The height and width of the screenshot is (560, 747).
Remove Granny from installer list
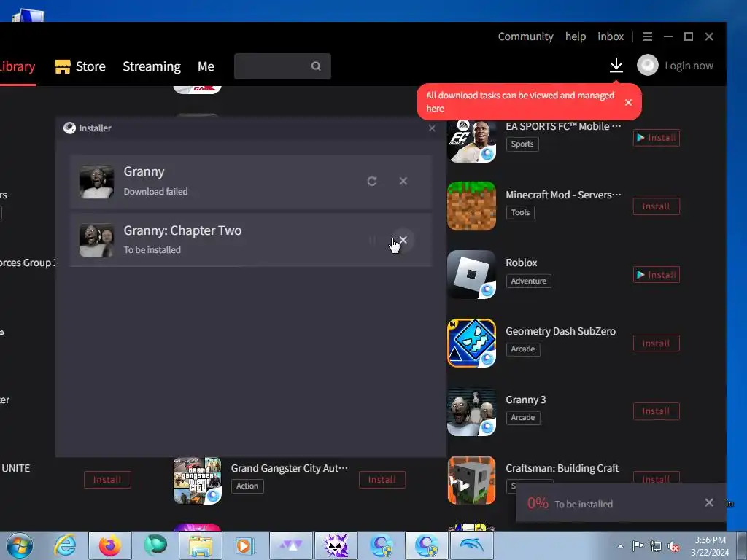tap(403, 181)
